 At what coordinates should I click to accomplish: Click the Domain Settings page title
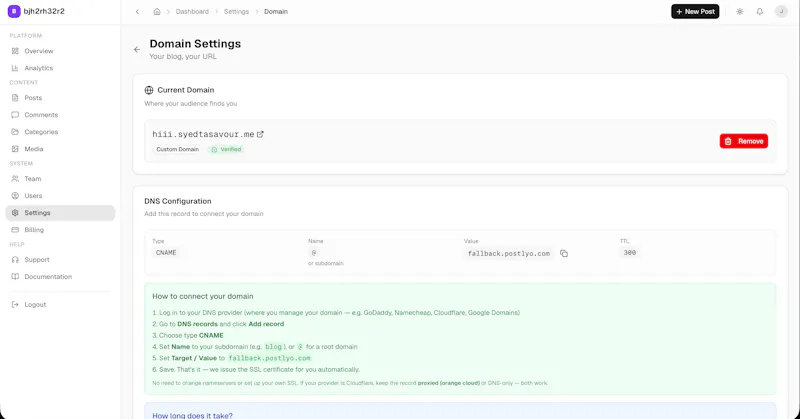point(195,44)
